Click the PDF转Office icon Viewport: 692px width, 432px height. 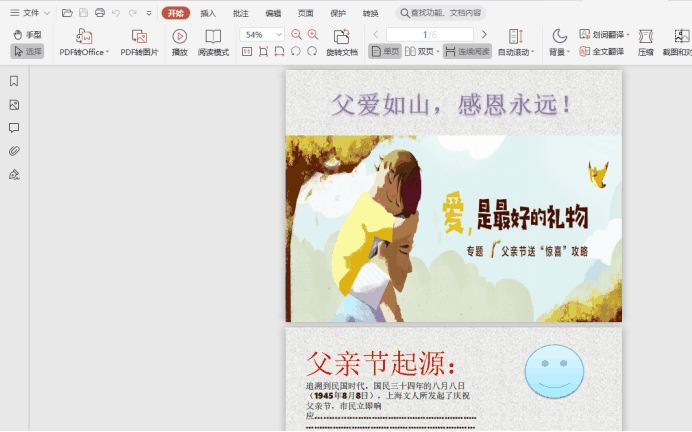point(84,36)
